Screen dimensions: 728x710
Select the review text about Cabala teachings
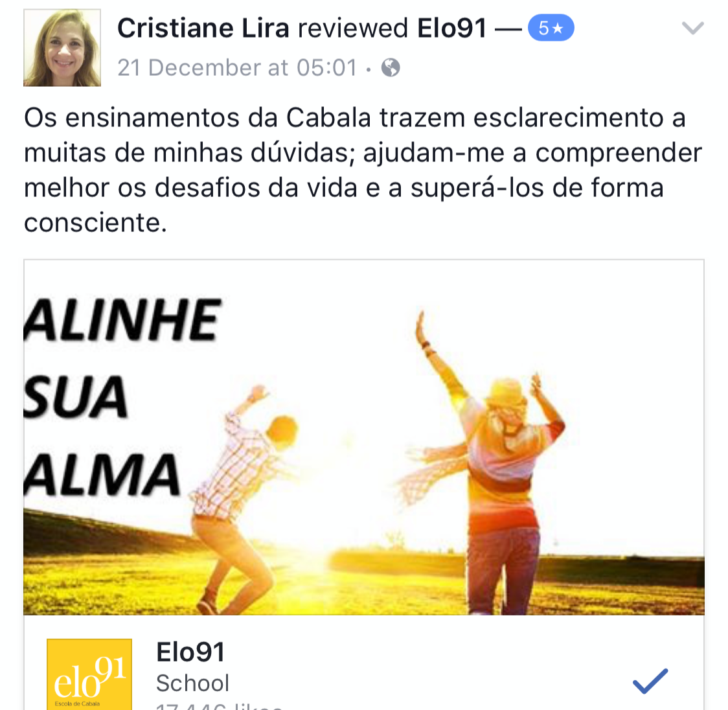[363, 170]
